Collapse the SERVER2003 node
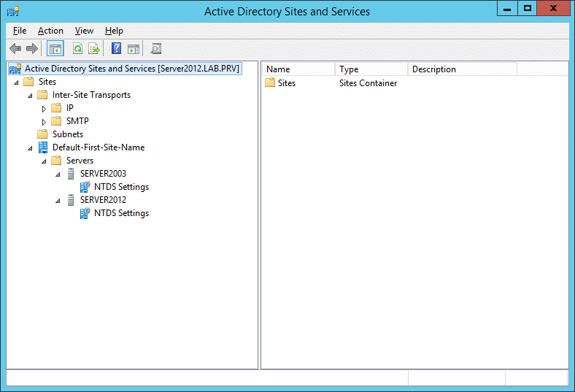 tap(58, 174)
